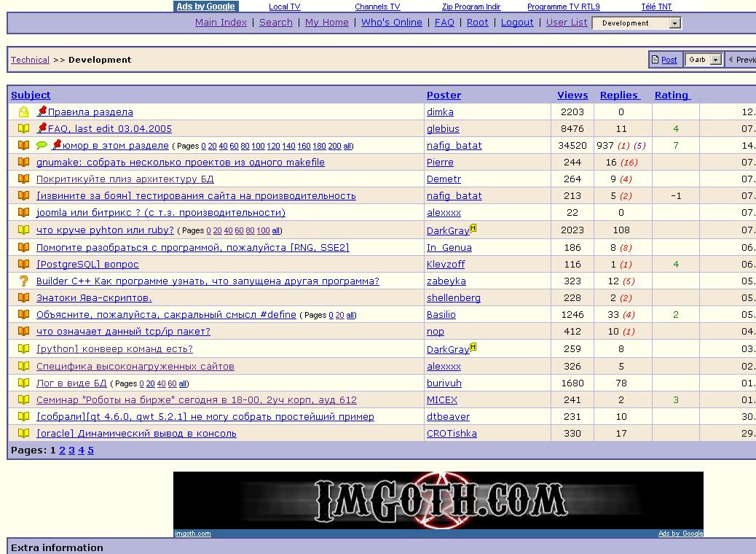The width and height of the screenshot is (756, 554).
Task: Click the yellow book icon beside oracle thread
Action: (23, 434)
